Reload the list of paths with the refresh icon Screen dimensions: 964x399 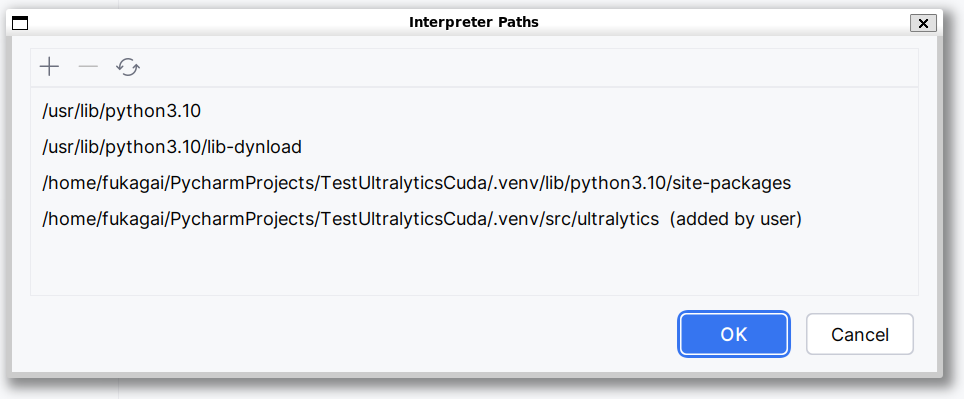point(128,67)
